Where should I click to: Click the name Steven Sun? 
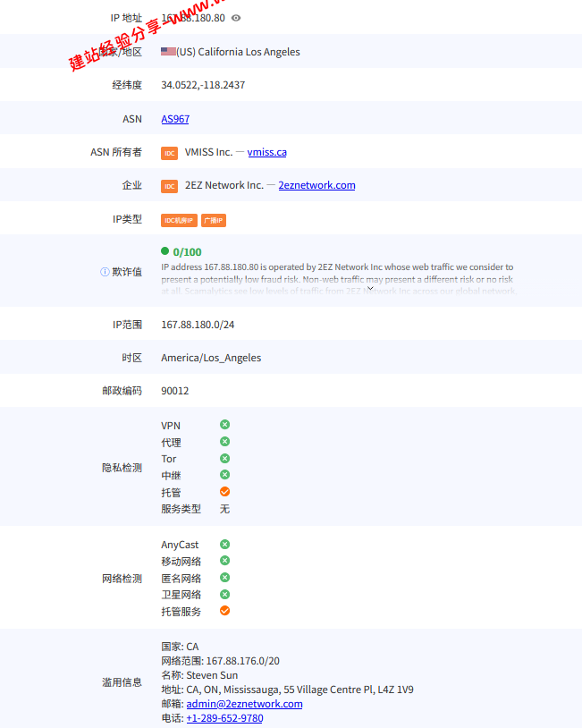point(212,675)
